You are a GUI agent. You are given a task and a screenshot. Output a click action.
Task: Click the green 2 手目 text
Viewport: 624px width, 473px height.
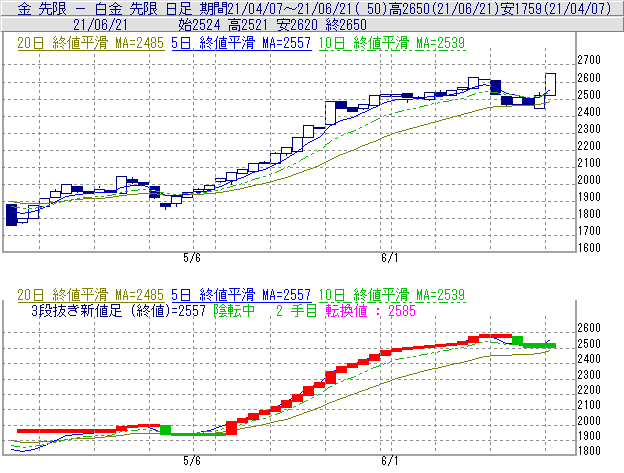pyautogui.click(x=296, y=310)
